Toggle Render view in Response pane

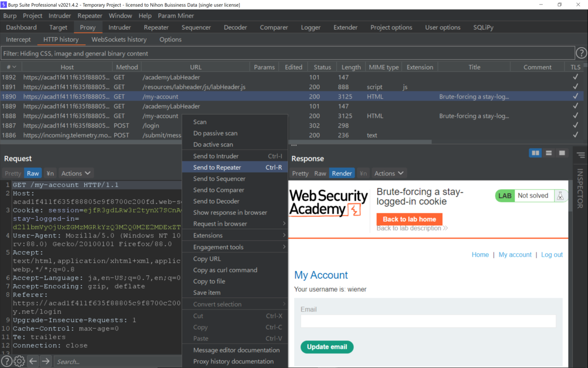[x=342, y=173]
